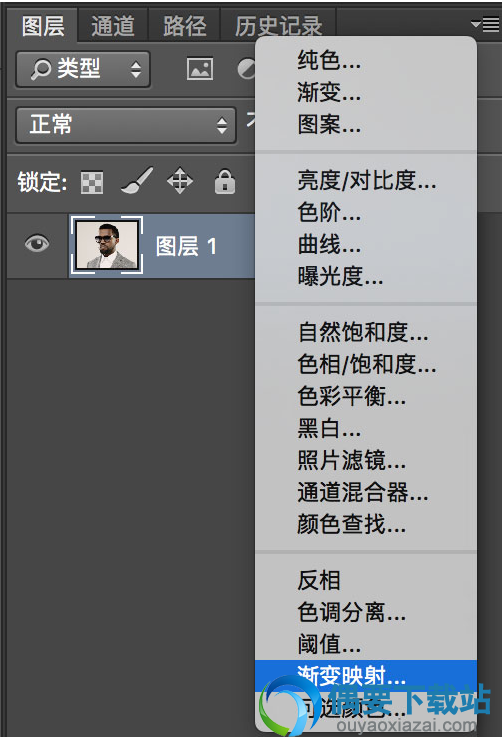Switch to the 通道 tab
This screenshot has height=737, width=502.
(113, 26)
